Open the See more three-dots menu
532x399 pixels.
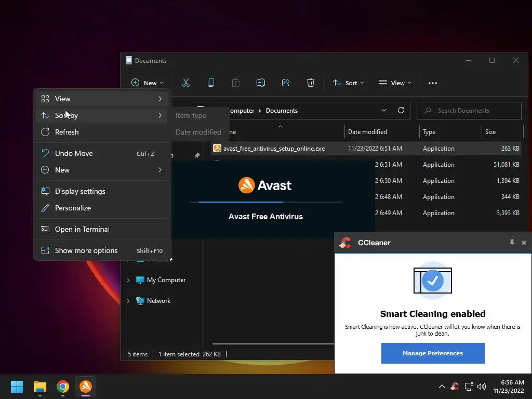(433, 83)
